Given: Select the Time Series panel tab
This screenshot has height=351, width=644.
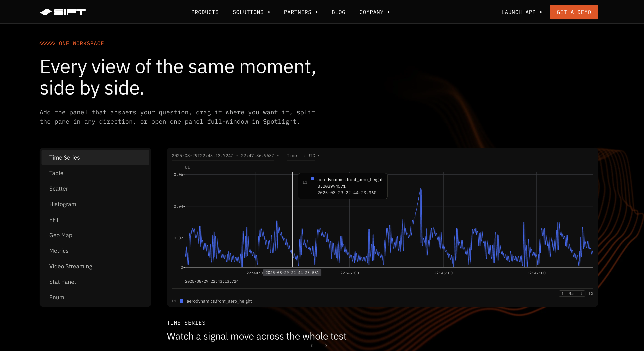Looking at the screenshot, I should tap(95, 158).
